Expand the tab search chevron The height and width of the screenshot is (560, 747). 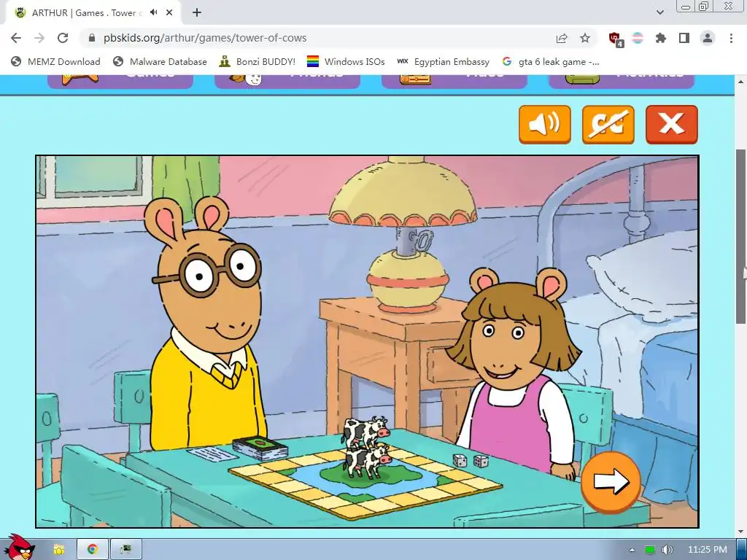click(x=659, y=13)
